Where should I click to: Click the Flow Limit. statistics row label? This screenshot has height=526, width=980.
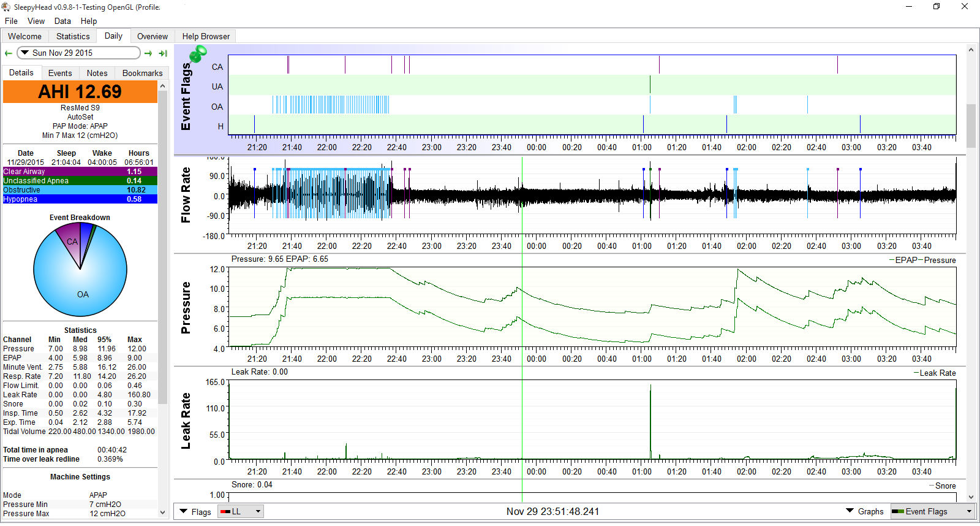tap(21, 386)
